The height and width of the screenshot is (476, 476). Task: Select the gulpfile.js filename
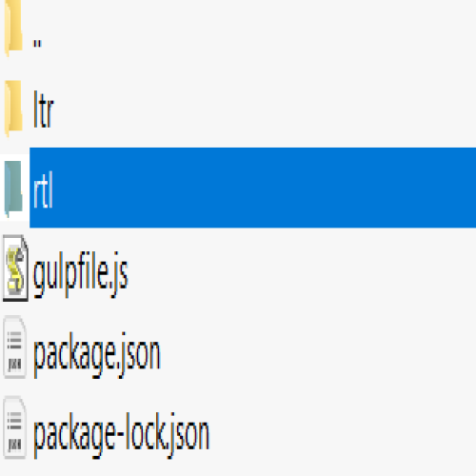81,274
